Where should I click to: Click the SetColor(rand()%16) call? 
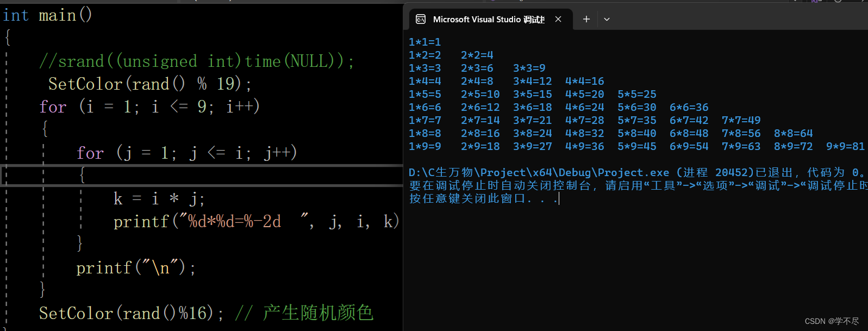(131, 314)
